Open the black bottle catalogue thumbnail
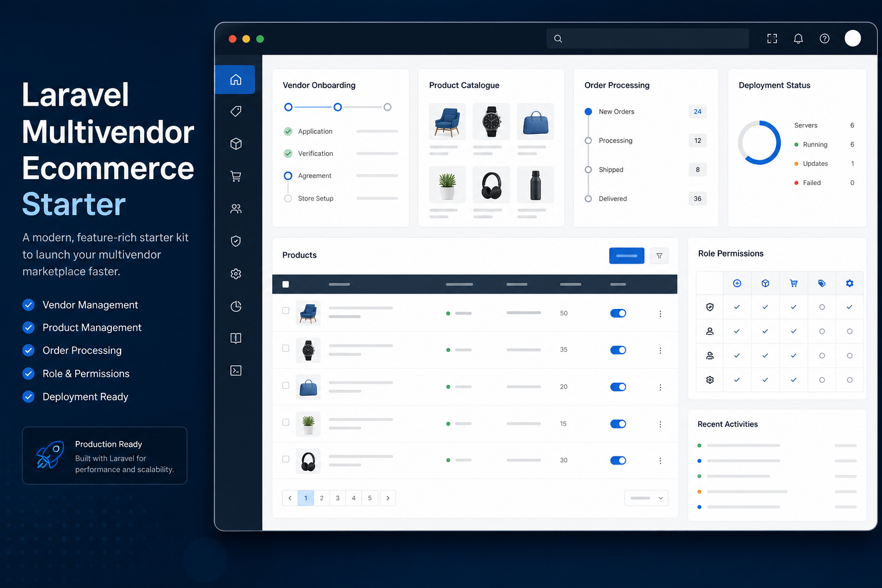Screen dimensions: 882x588 tap(535, 185)
